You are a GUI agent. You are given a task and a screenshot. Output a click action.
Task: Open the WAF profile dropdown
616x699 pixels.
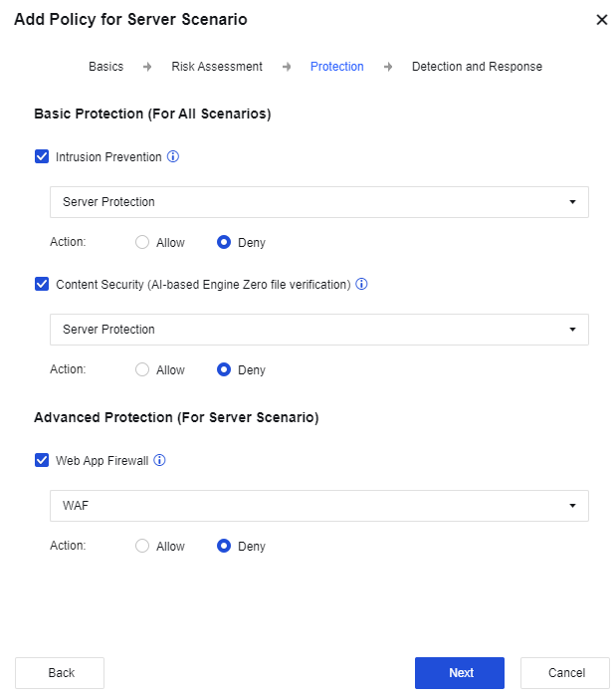(x=318, y=506)
